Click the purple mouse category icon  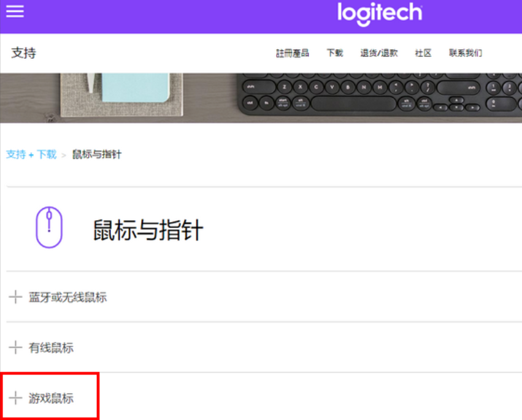tap(49, 227)
